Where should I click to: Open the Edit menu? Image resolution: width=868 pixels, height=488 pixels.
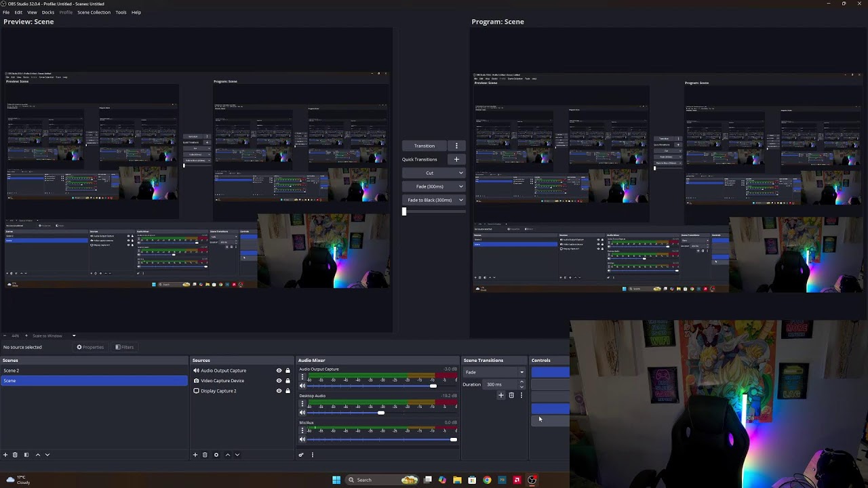(18, 12)
